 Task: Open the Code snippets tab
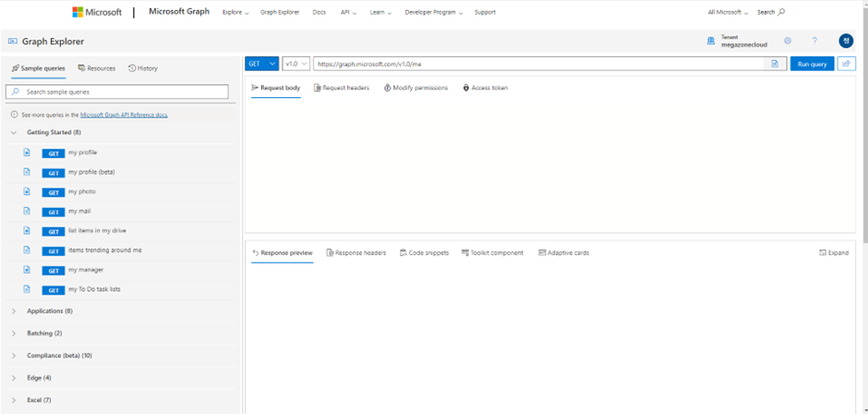(x=424, y=252)
